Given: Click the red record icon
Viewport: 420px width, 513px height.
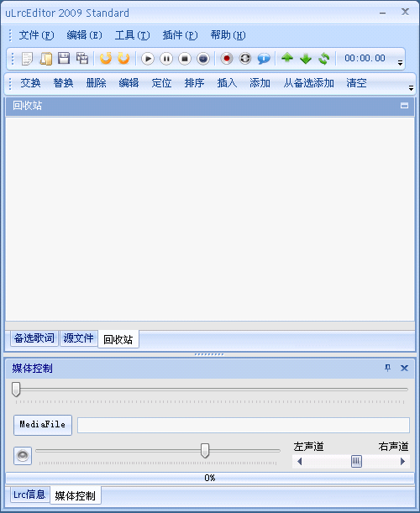Looking at the screenshot, I should [227, 59].
